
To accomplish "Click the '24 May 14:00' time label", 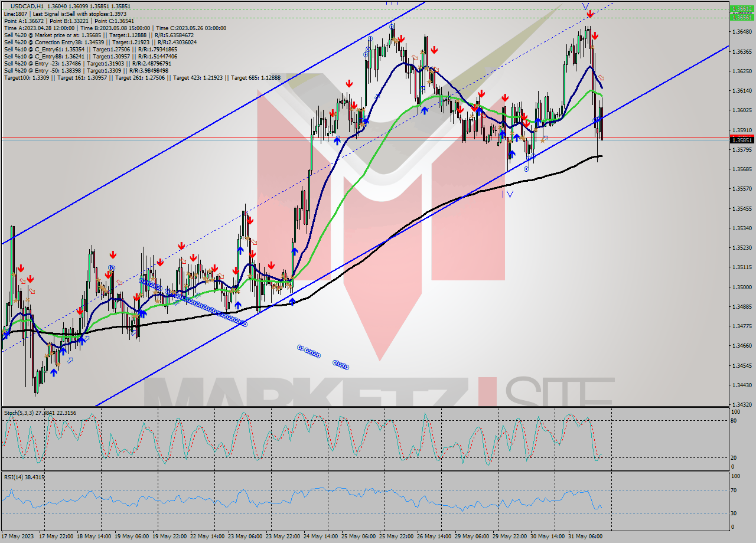I will 321,536.
